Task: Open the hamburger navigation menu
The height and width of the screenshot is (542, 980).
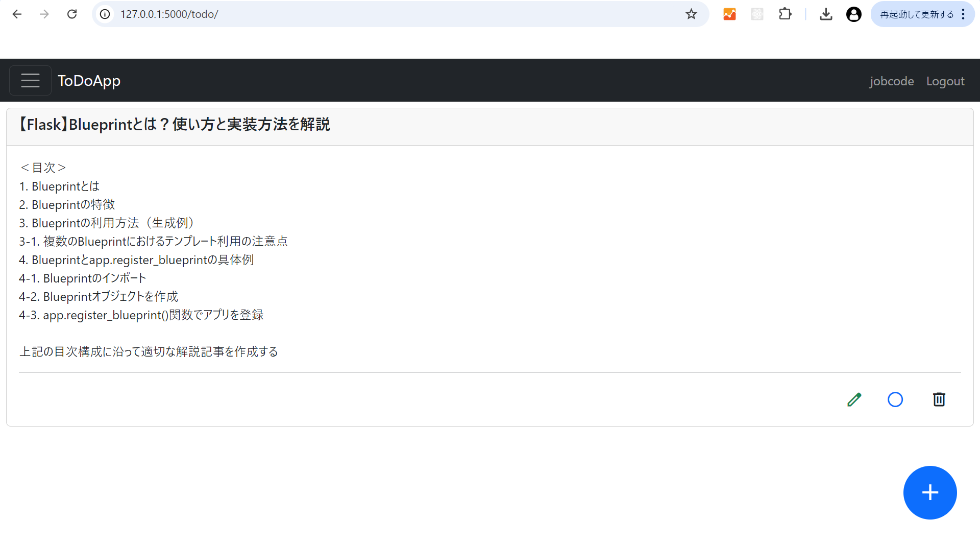Action: (30, 80)
